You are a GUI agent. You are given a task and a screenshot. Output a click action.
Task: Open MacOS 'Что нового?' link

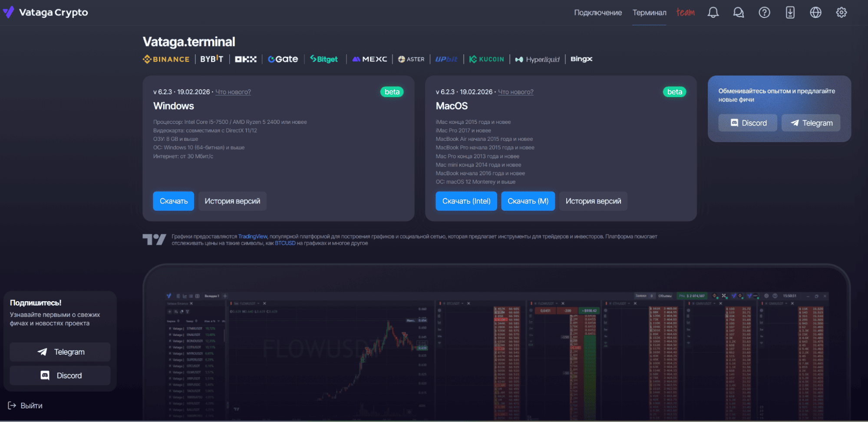coord(516,92)
